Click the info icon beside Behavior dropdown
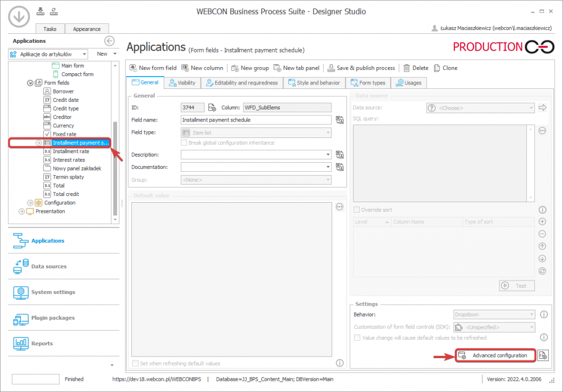The width and height of the screenshot is (563, 392). 544,315
